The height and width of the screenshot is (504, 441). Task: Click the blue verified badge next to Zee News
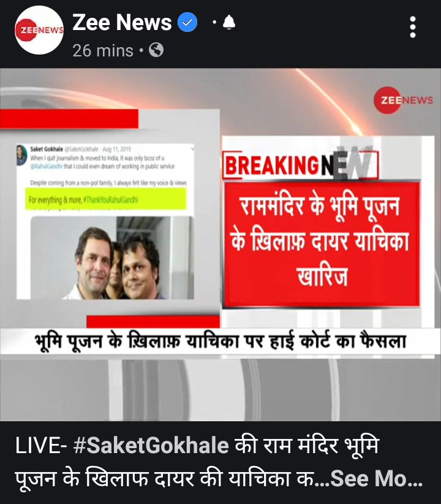pyautogui.click(x=187, y=22)
